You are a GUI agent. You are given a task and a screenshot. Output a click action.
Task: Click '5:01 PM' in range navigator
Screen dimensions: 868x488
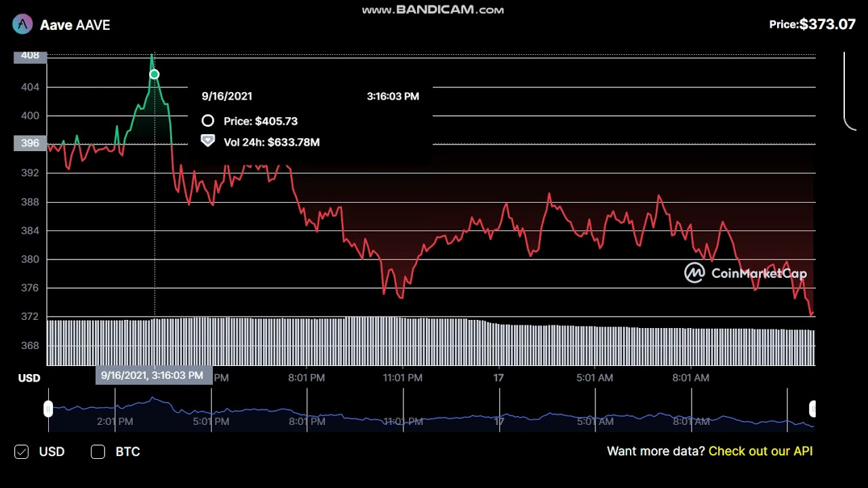pyautogui.click(x=210, y=422)
